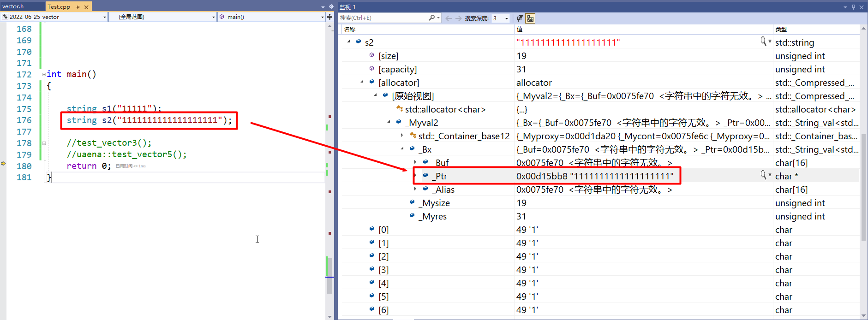Viewport: 868px width, 320px height.
Task: Open the 2022_06_25_vector project dropdown
Action: [105, 17]
